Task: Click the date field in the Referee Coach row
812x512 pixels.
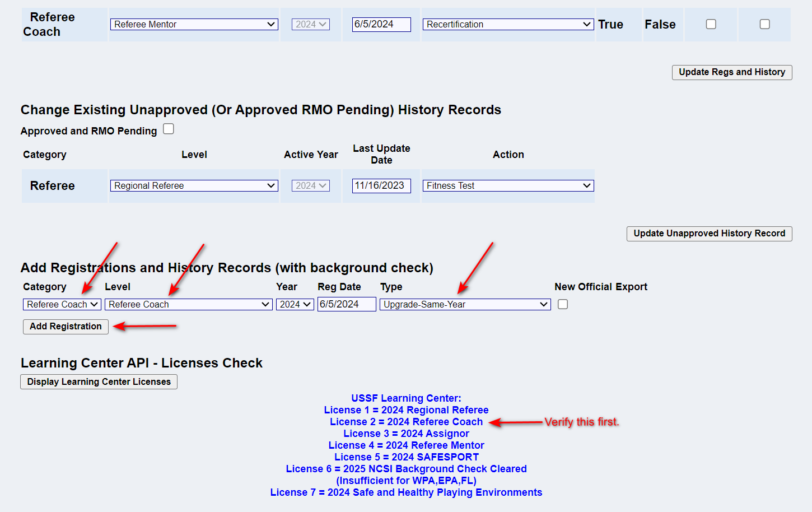Action: pyautogui.click(x=381, y=24)
